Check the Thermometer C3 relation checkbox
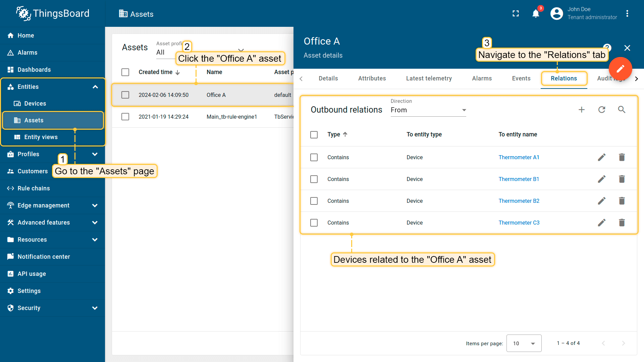 click(x=314, y=223)
